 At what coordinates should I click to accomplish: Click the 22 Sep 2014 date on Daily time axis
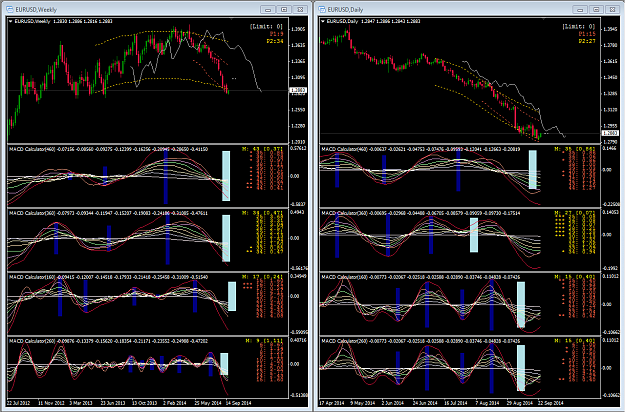point(551,403)
